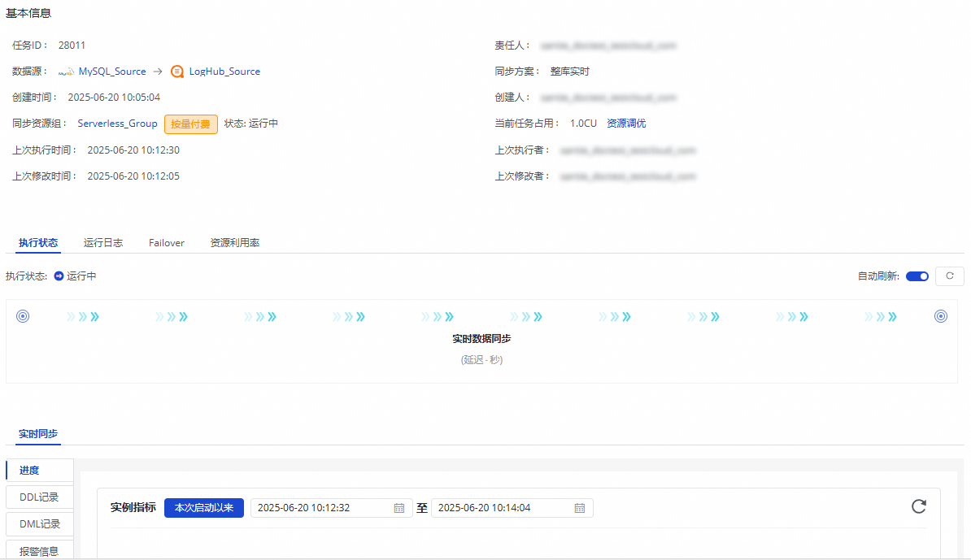Click the 整库实时 sync scheme value
The width and height of the screenshot is (971, 560).
(x=570, y=72)
